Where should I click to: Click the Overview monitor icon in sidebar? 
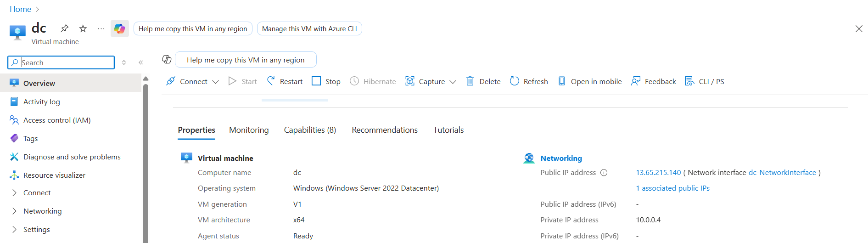coord(14,83)
